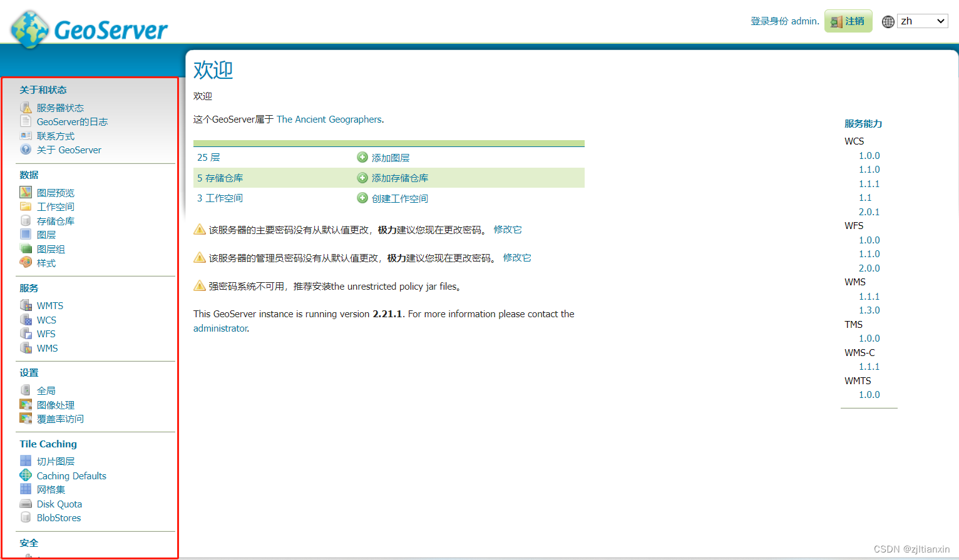This screenshot has height=560, width=959.
Task: Click the layers blue square icon
Action: [26, 235]
